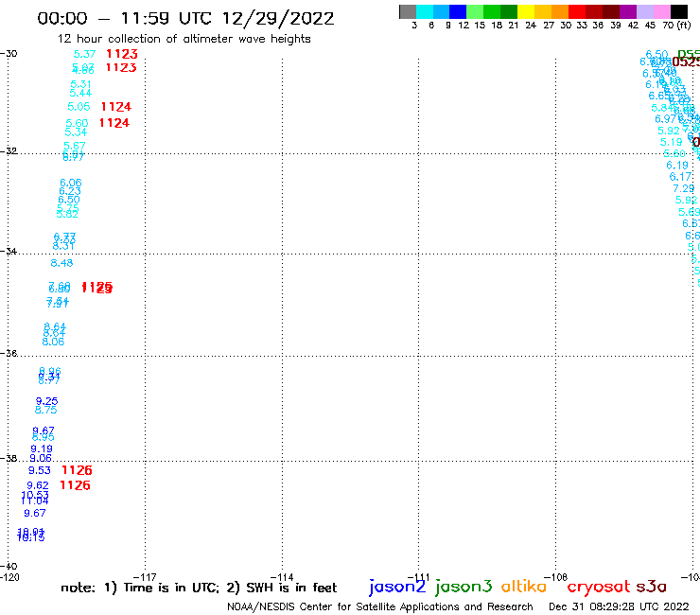Click the light green 15 ft swatch
The image size is (700, 615).
point(475,11)
